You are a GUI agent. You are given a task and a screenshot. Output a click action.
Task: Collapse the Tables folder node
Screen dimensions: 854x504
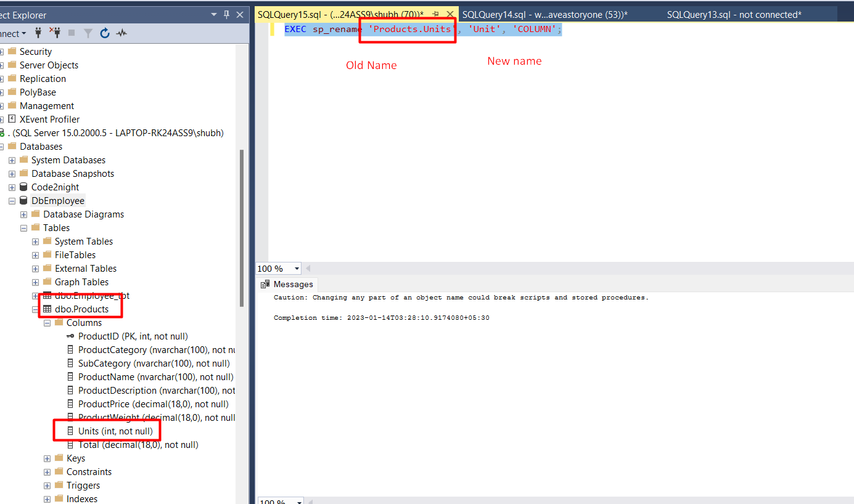click(x=23, y=228)
